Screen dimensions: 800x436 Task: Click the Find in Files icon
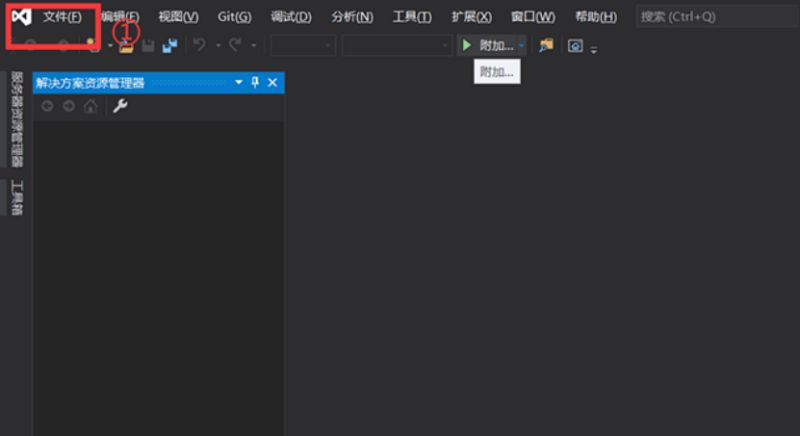coord(545,46)
